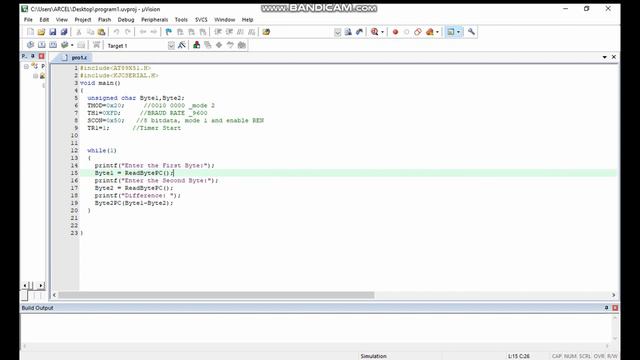640x360 pixels.
Task: Open the Target 1 selection dropdown
Action: (x=171, y=45)
